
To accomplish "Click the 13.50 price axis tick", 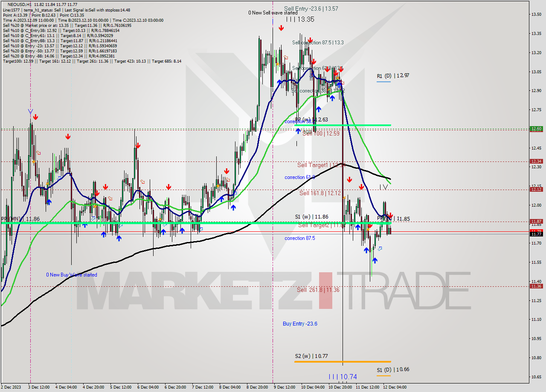I will pyautogui.click(x=536, y=14).
